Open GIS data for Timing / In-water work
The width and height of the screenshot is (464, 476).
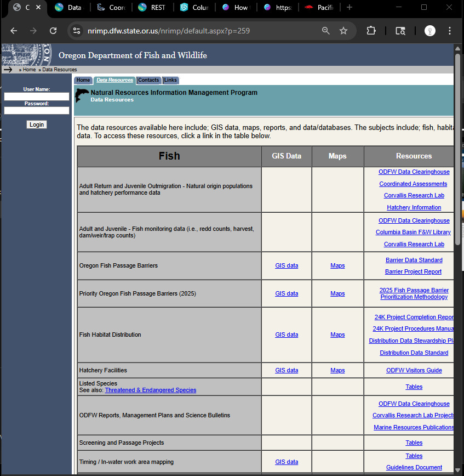[x=287, y=462]
